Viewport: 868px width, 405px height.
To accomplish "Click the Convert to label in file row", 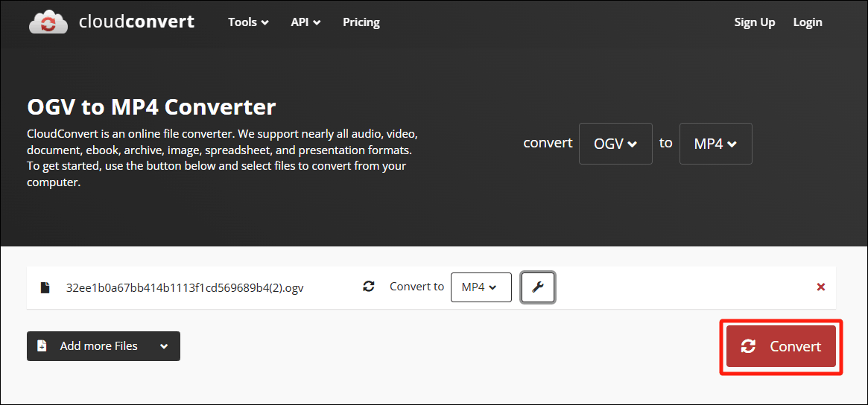I will point(416,287).
